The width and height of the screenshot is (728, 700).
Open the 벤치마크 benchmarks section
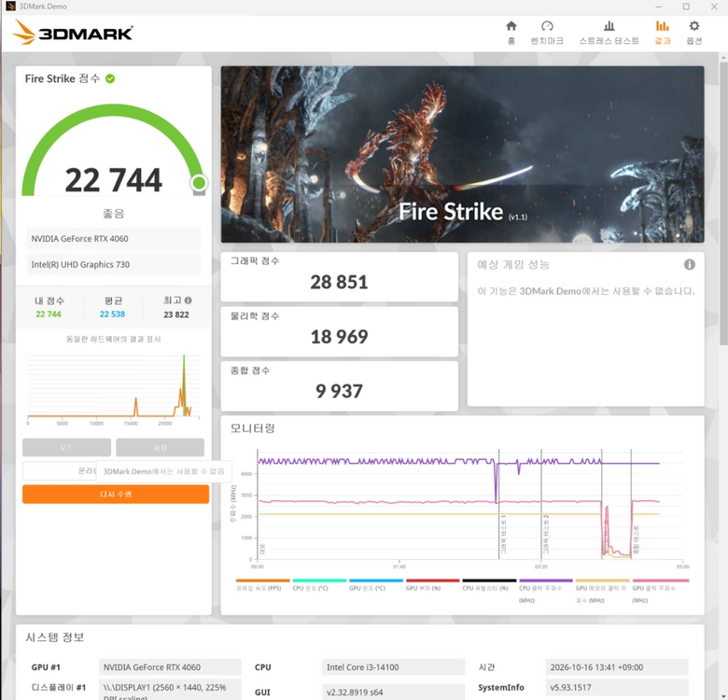[x=547, y=32]
